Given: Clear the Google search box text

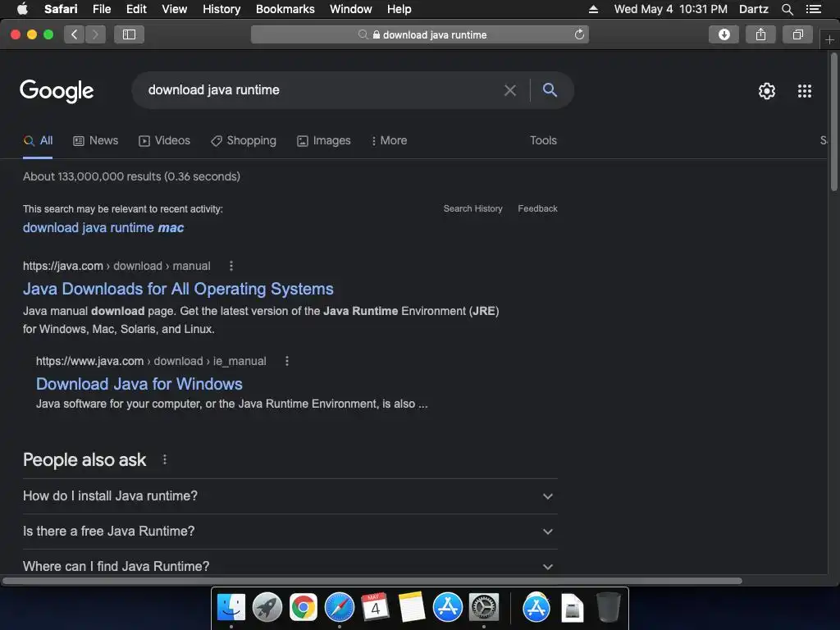Looking at the screenshot, I should 510,90.
